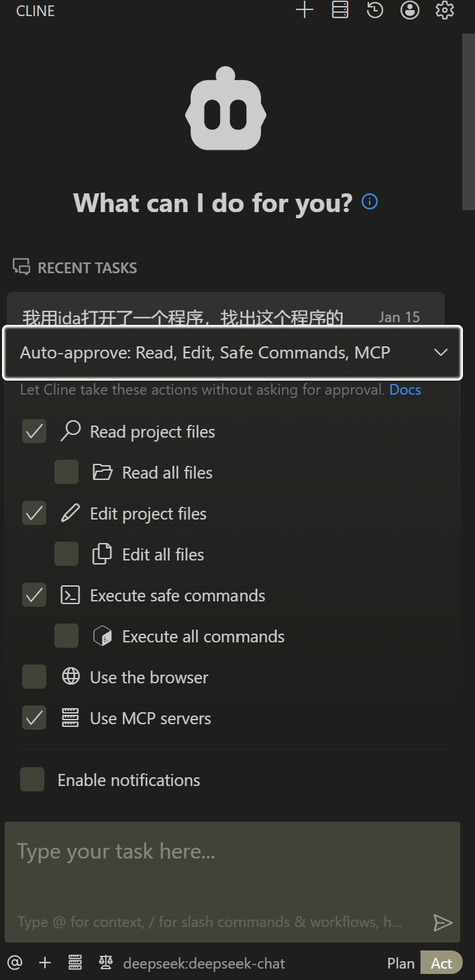475x980 pixels.
Task: Enable the Use the browser checkbox
Action: coord(34,677)
